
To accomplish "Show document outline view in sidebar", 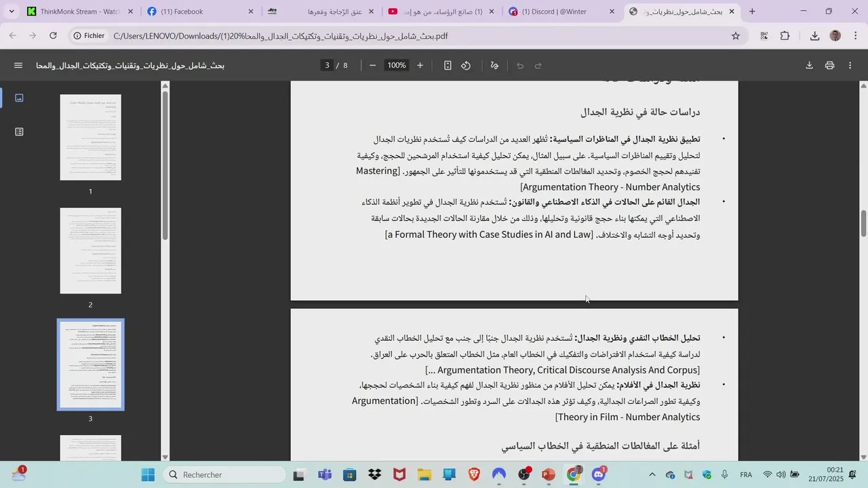I will (19, 131).
